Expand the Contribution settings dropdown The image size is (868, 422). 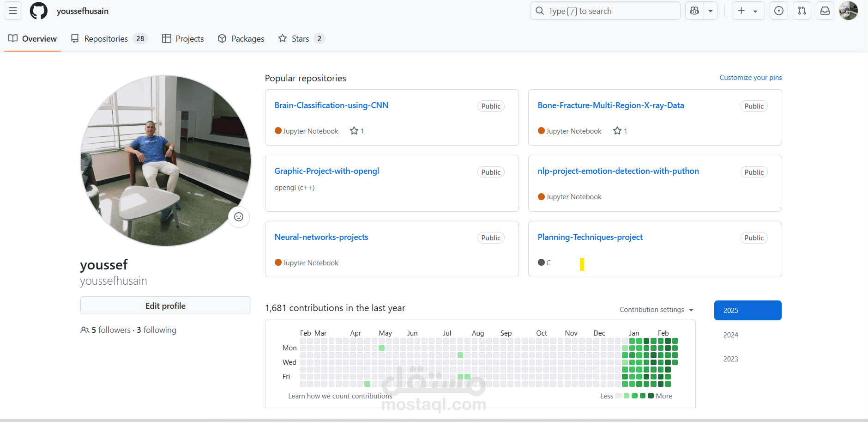[x=656, y=310]
